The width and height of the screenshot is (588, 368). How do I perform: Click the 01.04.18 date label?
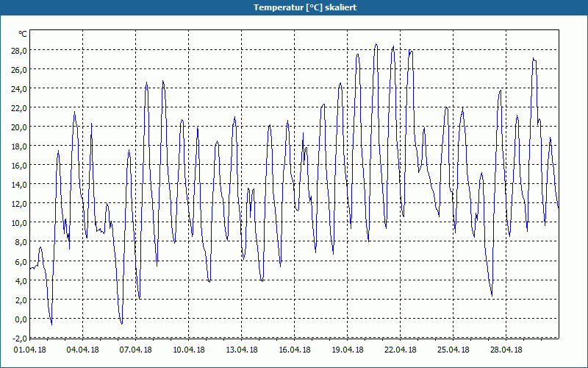(29, 350)
